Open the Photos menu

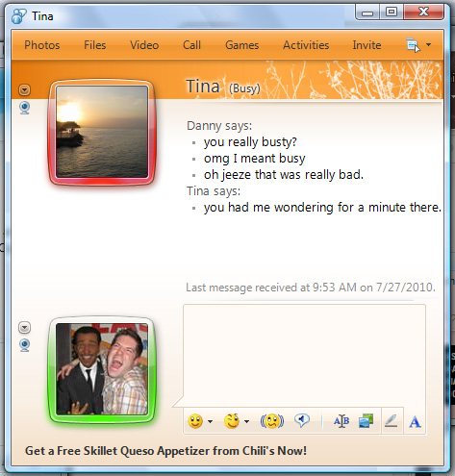point(42,45)
